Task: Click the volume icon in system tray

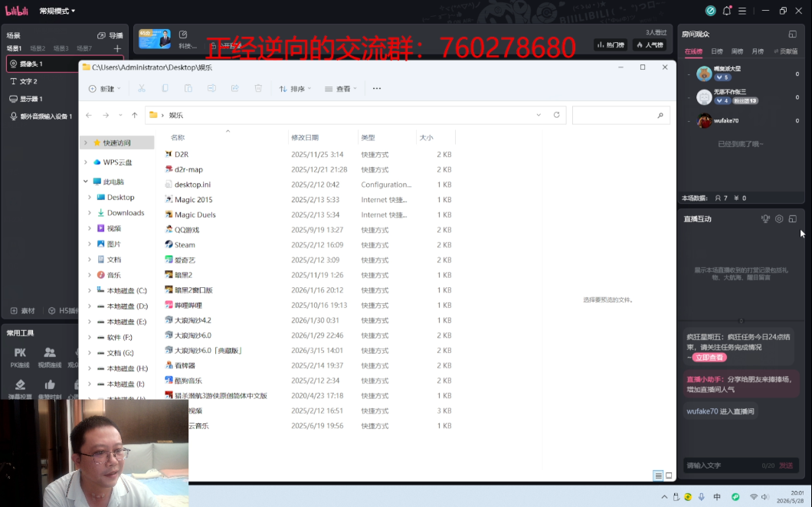Action: 765,496
